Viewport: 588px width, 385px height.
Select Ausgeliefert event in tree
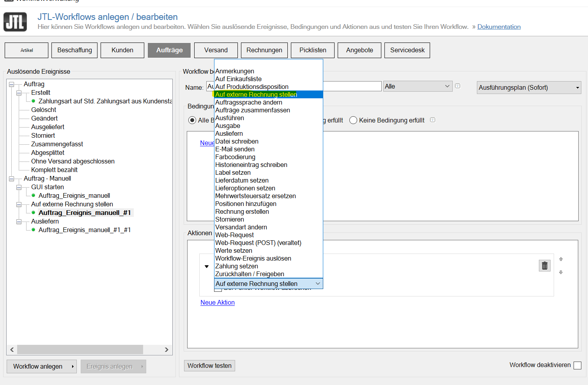(x=48, y=127)
